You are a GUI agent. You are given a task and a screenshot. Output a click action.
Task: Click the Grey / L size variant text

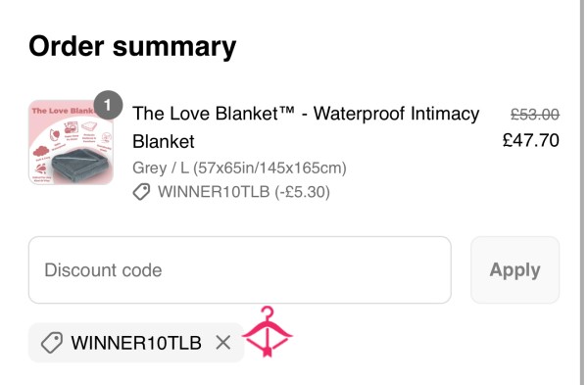coord(239,168)
